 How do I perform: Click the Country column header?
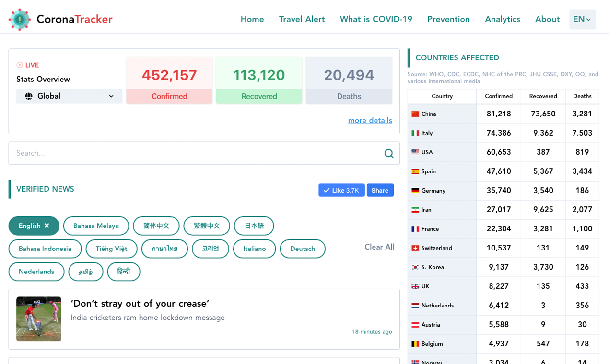442,96
